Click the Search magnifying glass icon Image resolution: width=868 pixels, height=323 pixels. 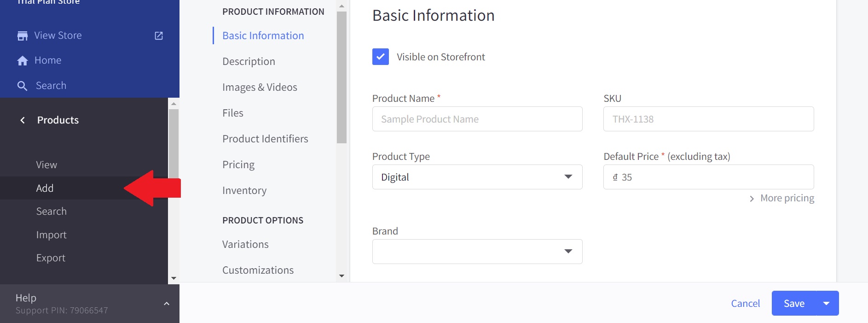click(x=22, y=86)
